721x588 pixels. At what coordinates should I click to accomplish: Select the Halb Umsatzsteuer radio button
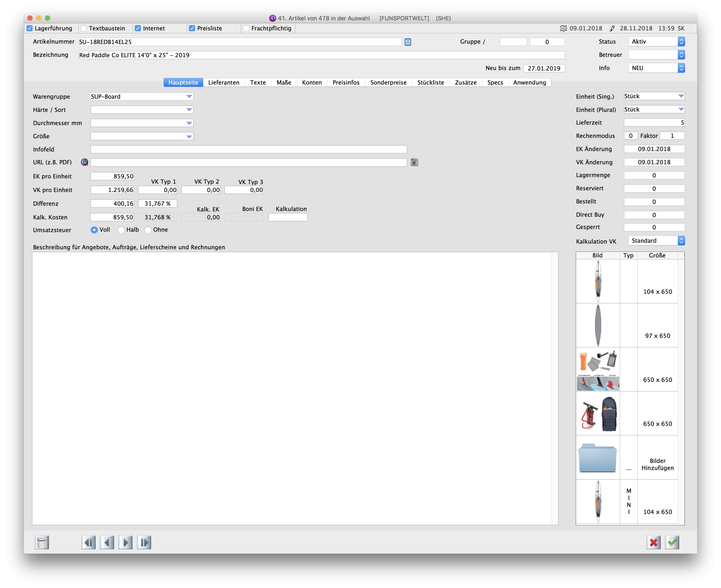pyautogui.click(x=121, y=230)
